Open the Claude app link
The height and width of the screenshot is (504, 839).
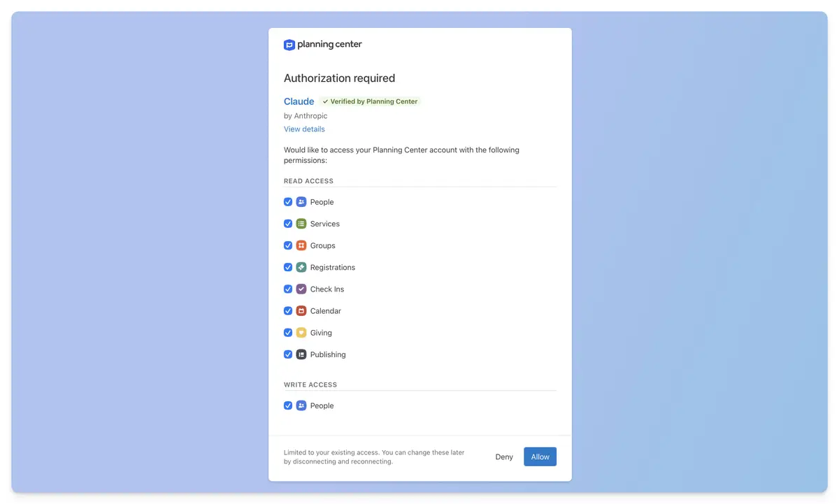tap(299, 101)
